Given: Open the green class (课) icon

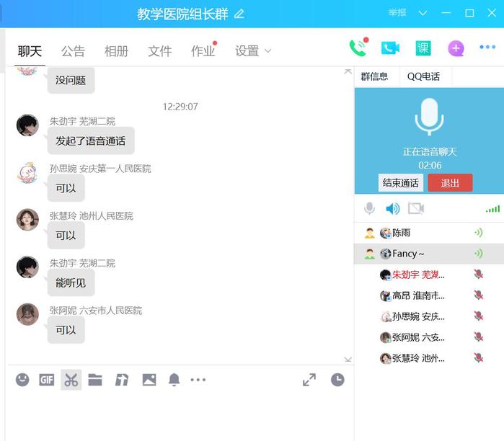Looking at the screenshot, I should [423, 48].
